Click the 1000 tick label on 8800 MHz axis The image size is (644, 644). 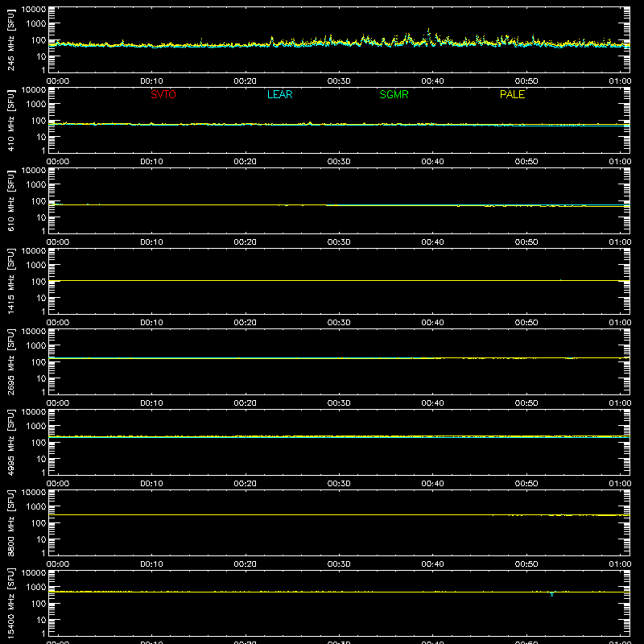tap(36, 507)
